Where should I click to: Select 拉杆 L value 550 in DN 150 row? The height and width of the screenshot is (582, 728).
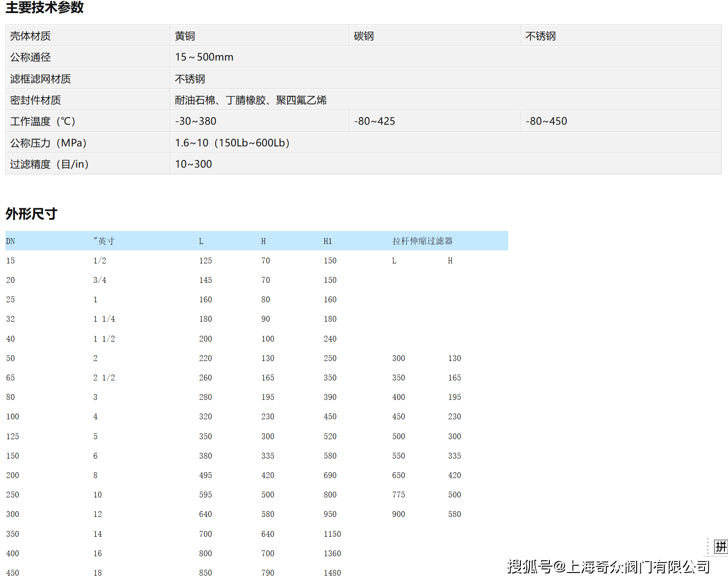pyautogui.click(x=398, y=456)
